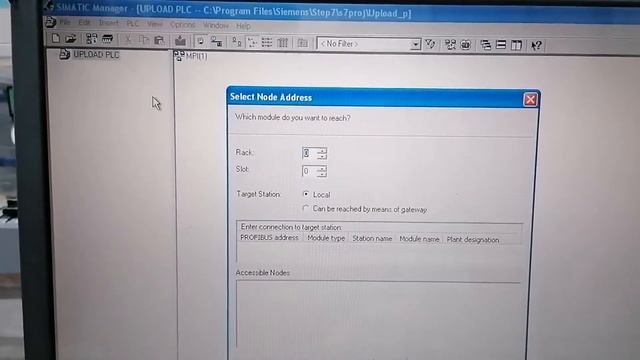Click the Up One Level folder icon
Image resolution: width=640 pixels, height=360 pixels.
pos(302,43)
